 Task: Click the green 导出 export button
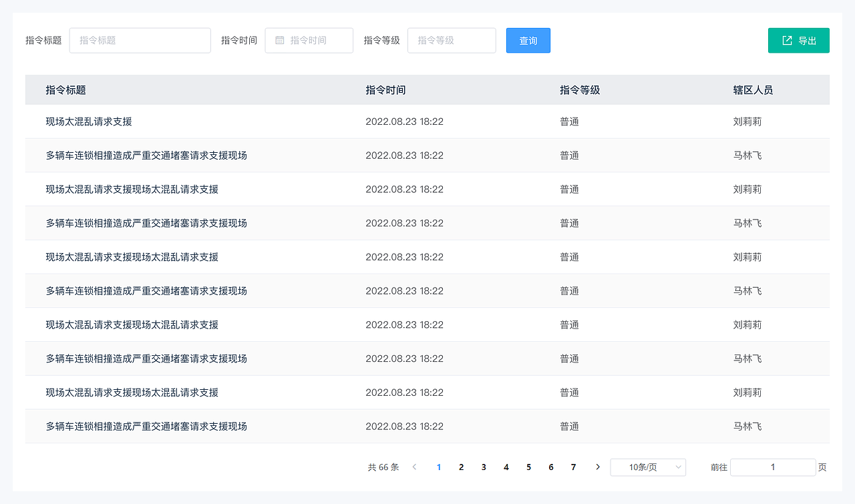pos(798,40)
